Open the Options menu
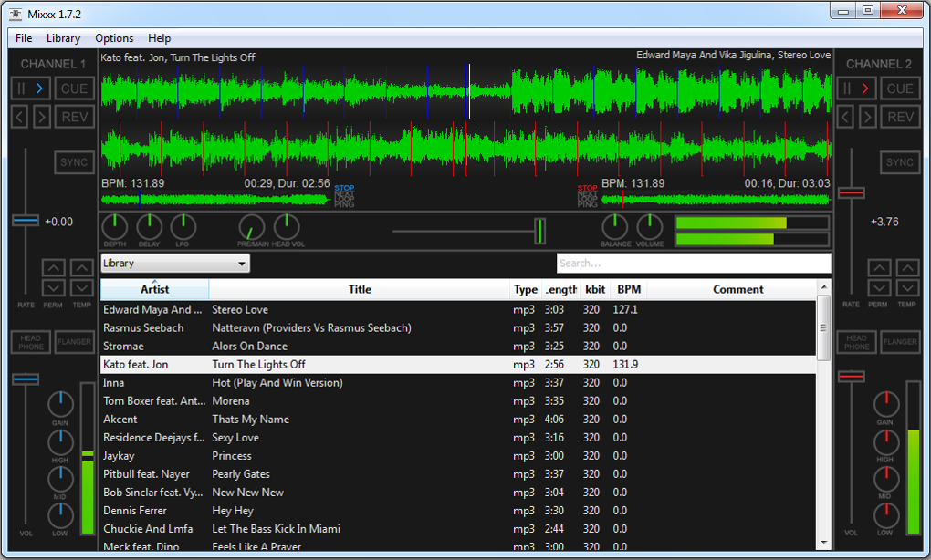 point(114,38)
